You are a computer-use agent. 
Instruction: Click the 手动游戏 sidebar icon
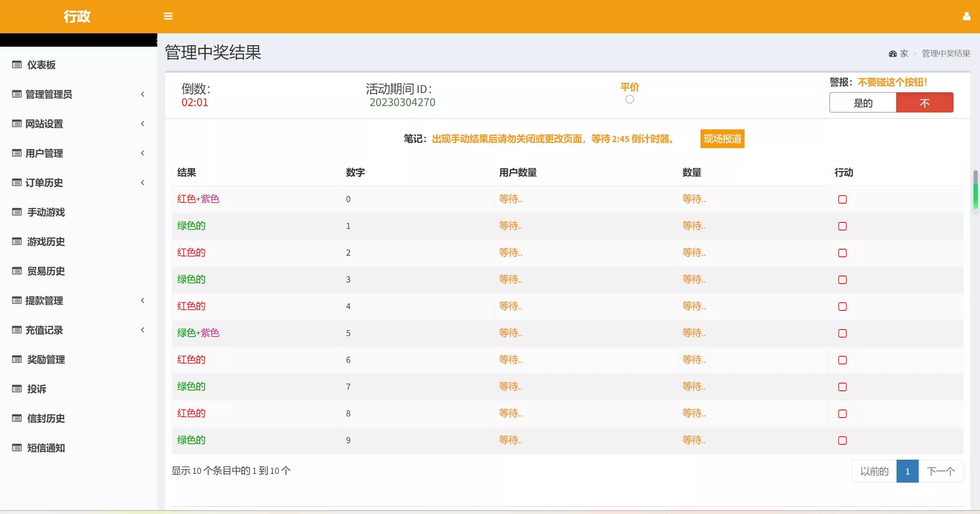[16, 212]
